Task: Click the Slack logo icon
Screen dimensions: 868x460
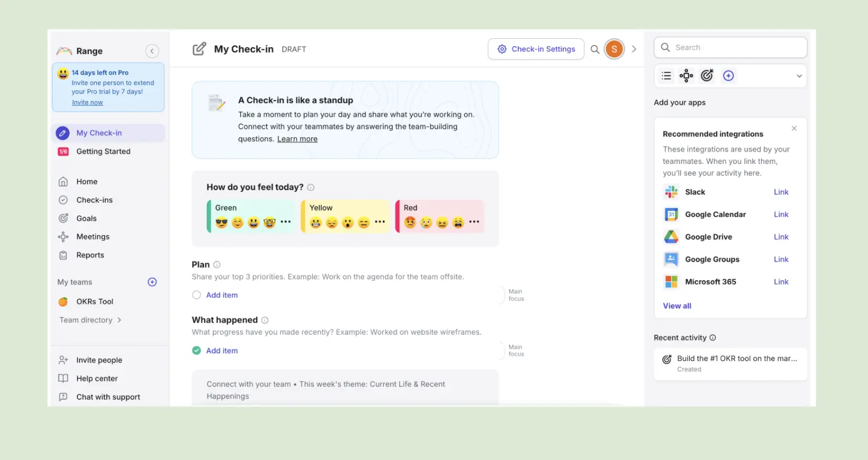Action: [671, 192]
